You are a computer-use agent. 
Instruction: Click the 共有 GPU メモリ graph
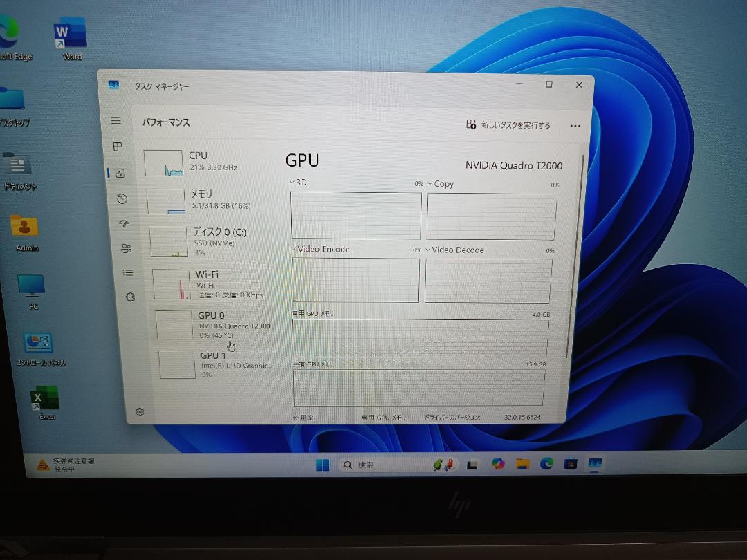pyautogui.click(x=418, y=388)
